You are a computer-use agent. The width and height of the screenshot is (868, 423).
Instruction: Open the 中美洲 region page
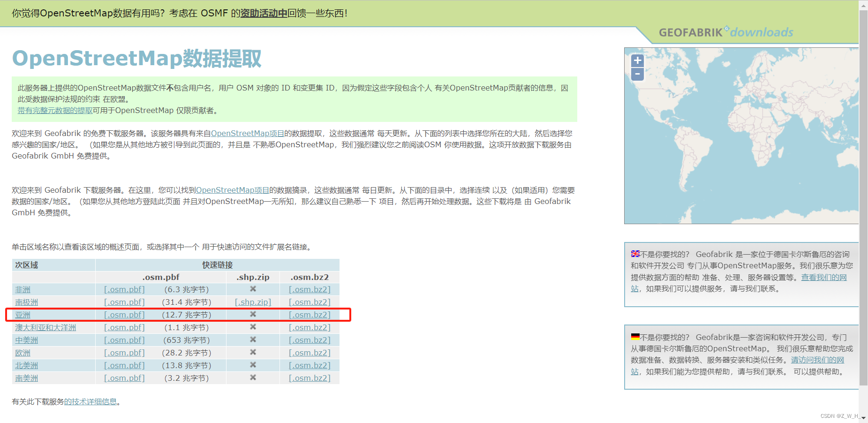click(x=26, y=340)
